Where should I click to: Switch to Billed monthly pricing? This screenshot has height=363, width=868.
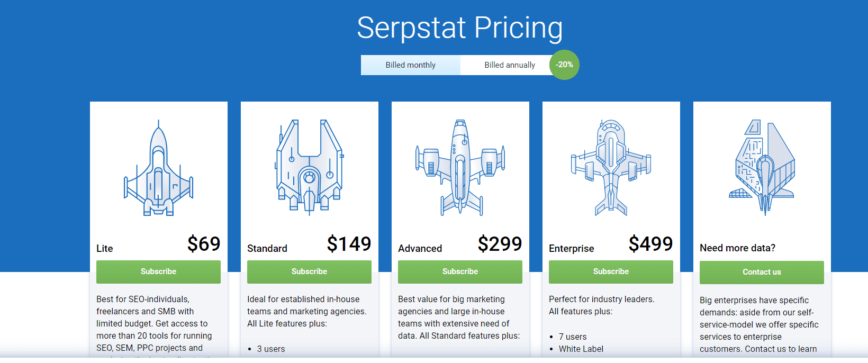coord(410,65)
